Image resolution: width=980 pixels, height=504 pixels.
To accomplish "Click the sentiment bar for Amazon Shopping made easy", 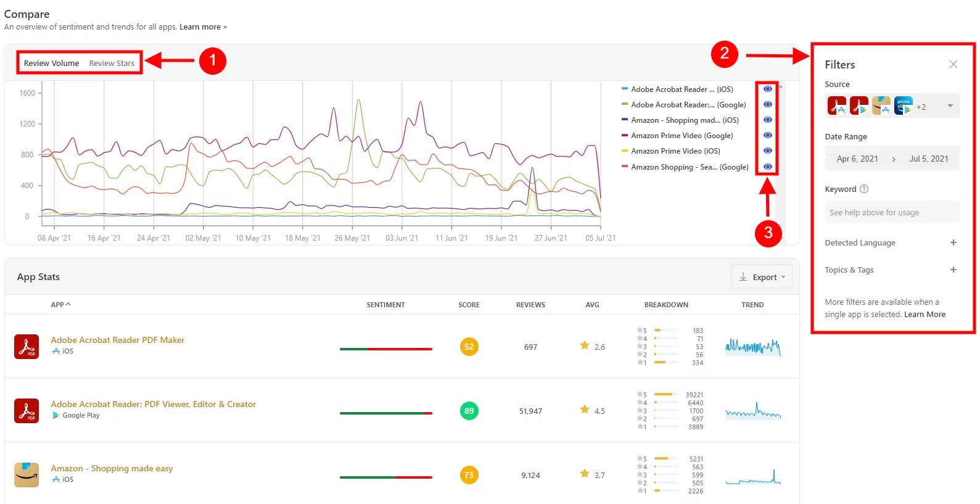I will [x=385, y=477].
